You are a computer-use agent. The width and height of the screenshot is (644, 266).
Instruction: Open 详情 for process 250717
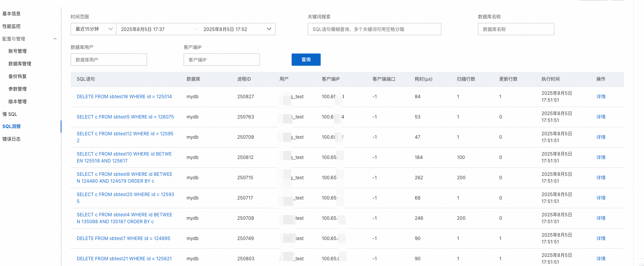point(601,198)
